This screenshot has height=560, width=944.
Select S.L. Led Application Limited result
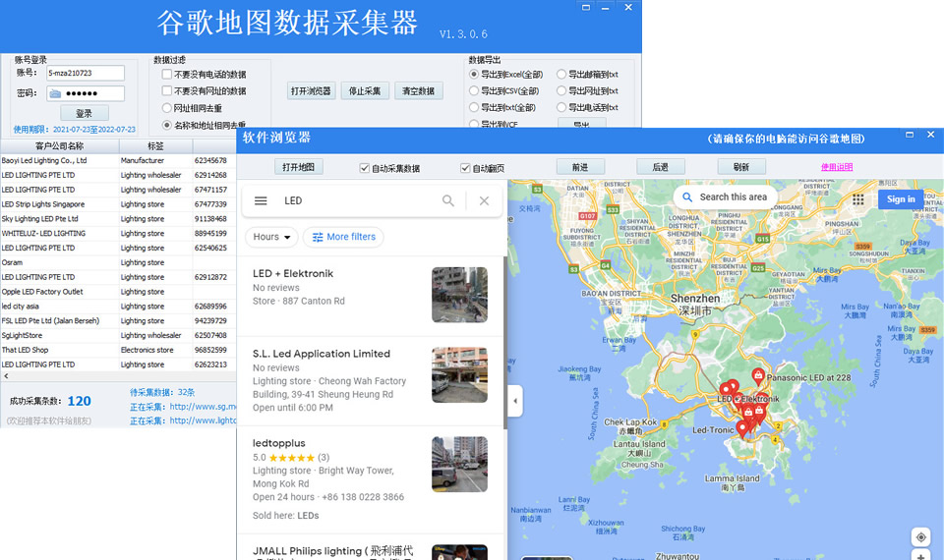[x=322, y=354]
